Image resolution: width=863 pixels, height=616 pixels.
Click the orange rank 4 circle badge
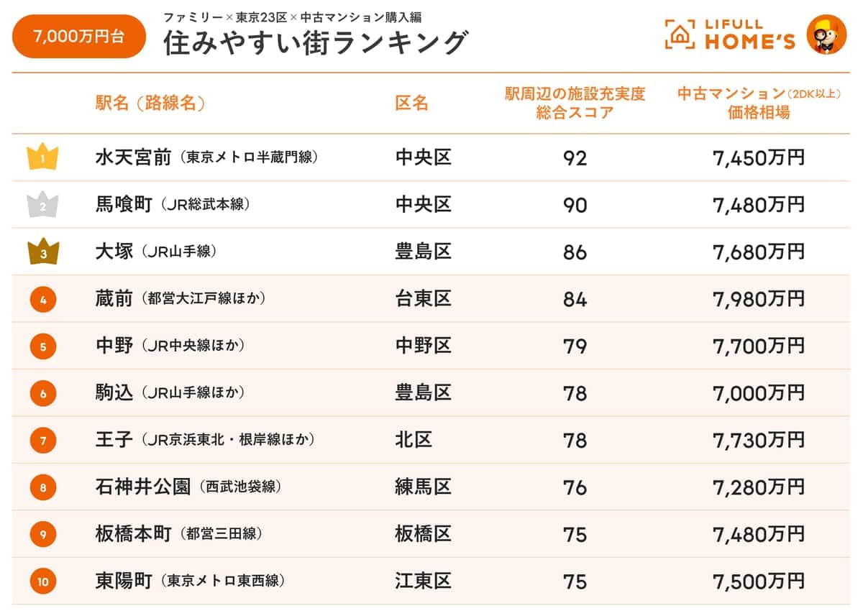[43, 300]
